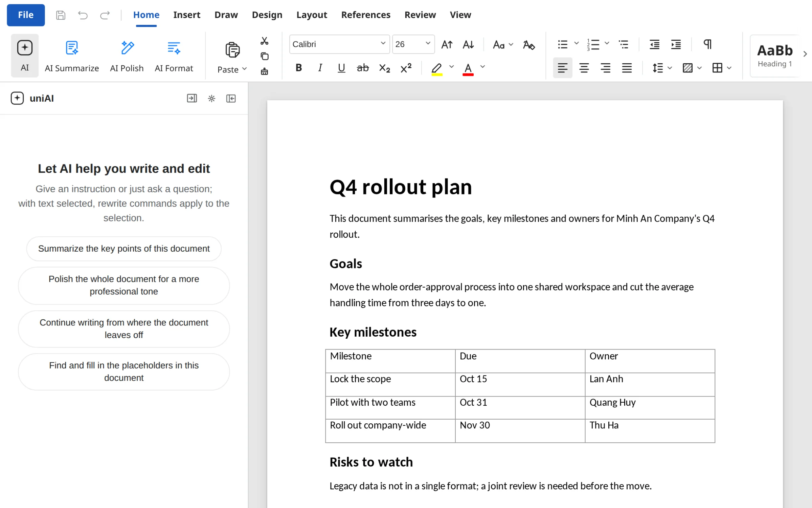Switch to the References tab
Image resolution: width=812 pixels, height=508 pixels.
366,15
